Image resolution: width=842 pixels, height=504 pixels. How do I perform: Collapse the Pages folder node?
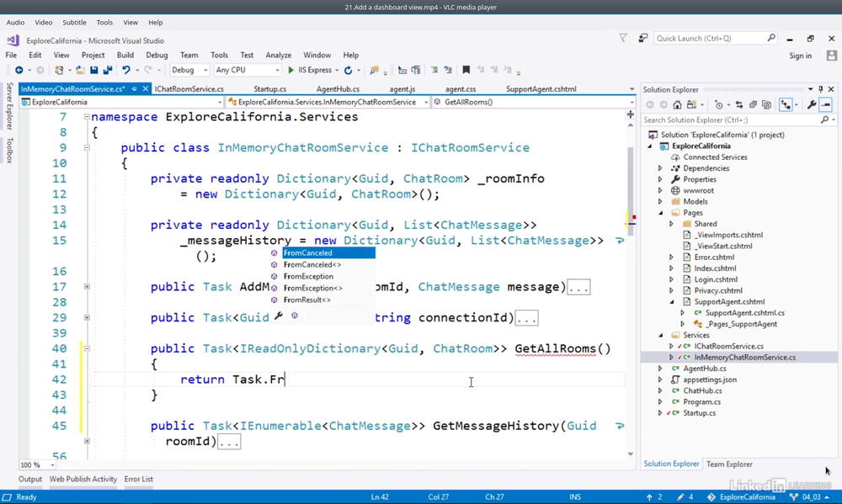660,213
